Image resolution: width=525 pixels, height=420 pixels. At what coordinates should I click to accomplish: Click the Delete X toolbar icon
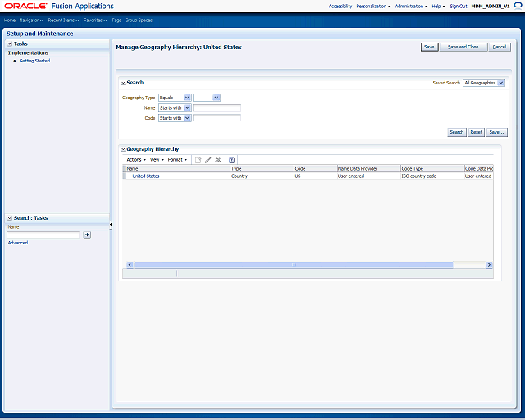click(x=218, y=160)
